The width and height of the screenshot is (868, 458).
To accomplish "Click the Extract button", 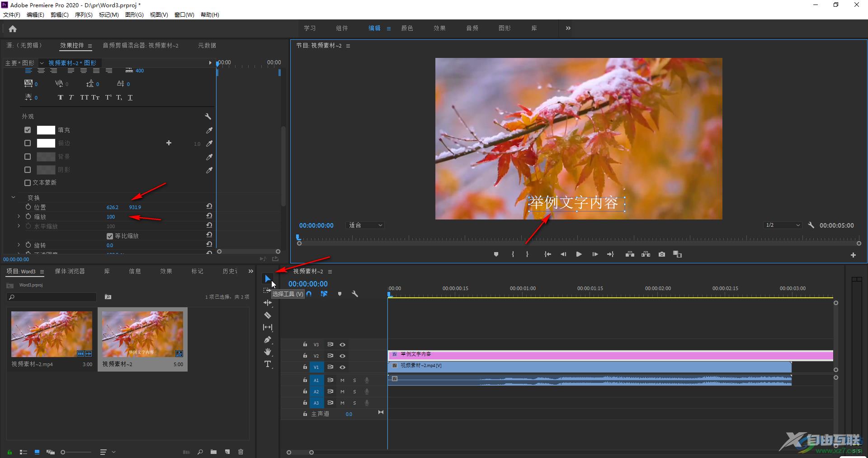I will click(x=646, y=254).
